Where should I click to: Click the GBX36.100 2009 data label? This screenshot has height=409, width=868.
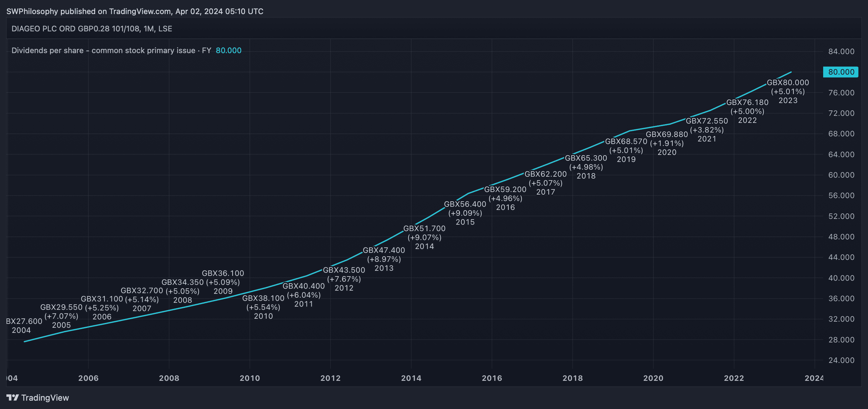pyautogui.click(x=223, y=282)
